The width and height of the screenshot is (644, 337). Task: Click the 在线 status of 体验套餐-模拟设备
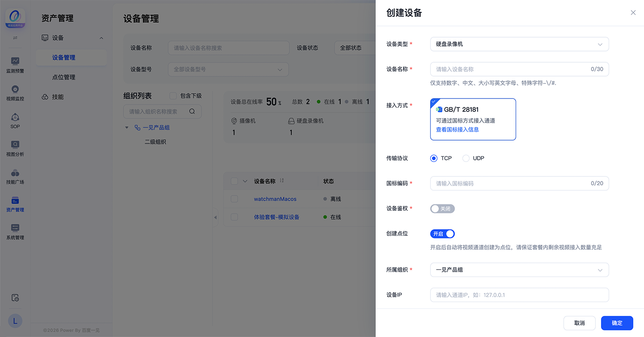click(332, 217)
